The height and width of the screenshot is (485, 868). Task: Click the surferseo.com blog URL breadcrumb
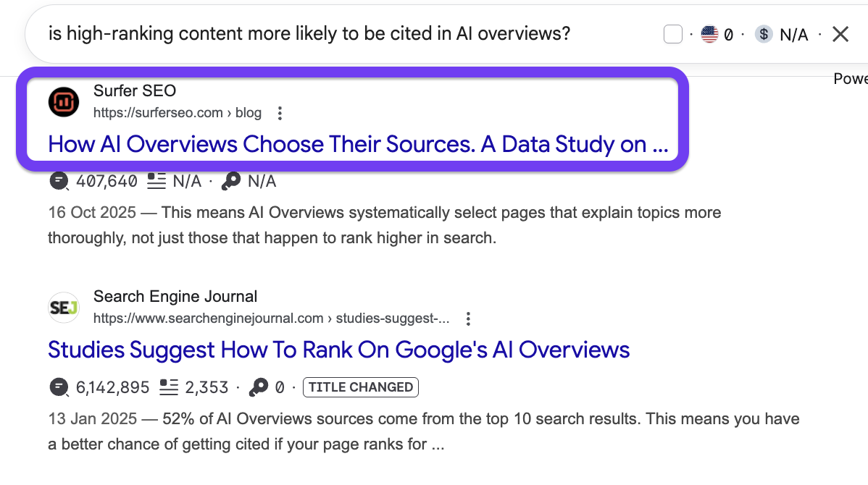click(x=178, y=113)
